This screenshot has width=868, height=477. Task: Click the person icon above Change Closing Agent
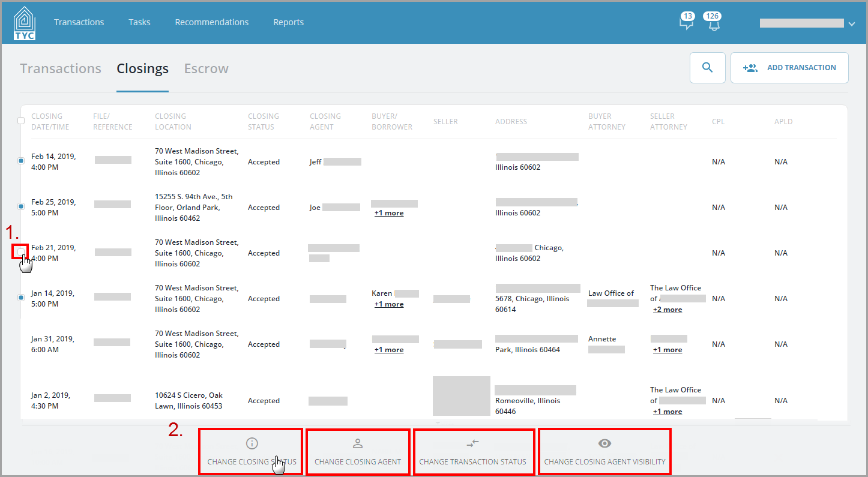click(x=358, y=443)
